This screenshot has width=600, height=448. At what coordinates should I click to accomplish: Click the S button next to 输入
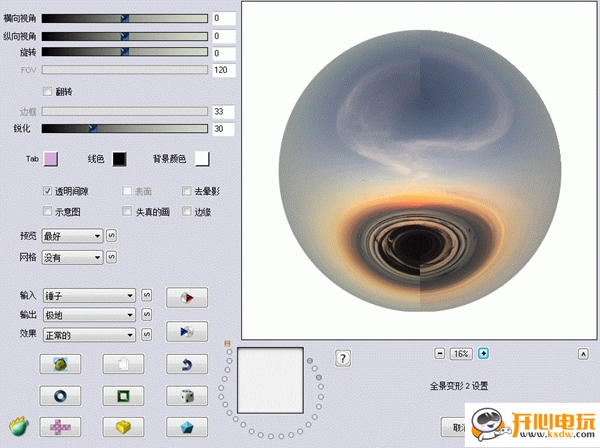click(x=147, y=295)
